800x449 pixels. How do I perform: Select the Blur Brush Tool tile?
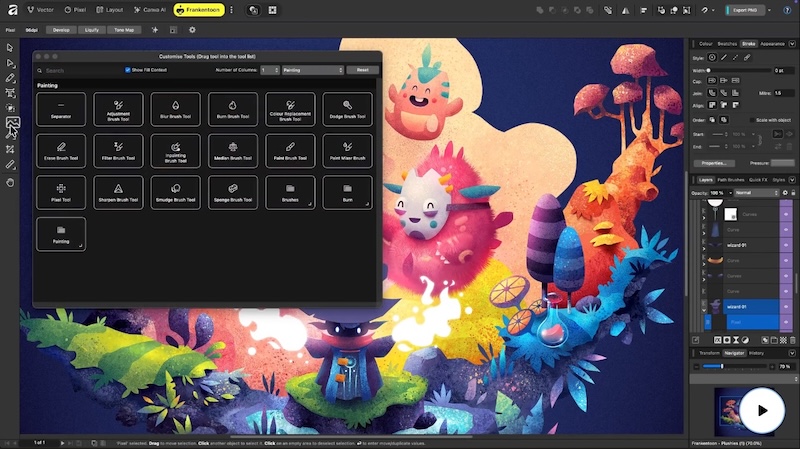[x=176, y=109]
